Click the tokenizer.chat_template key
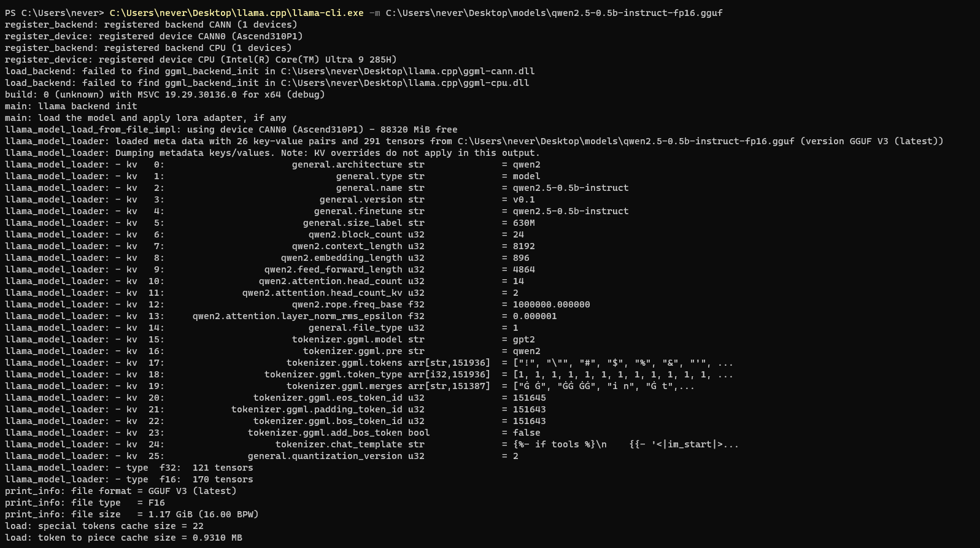 click(x=339, y=444)
